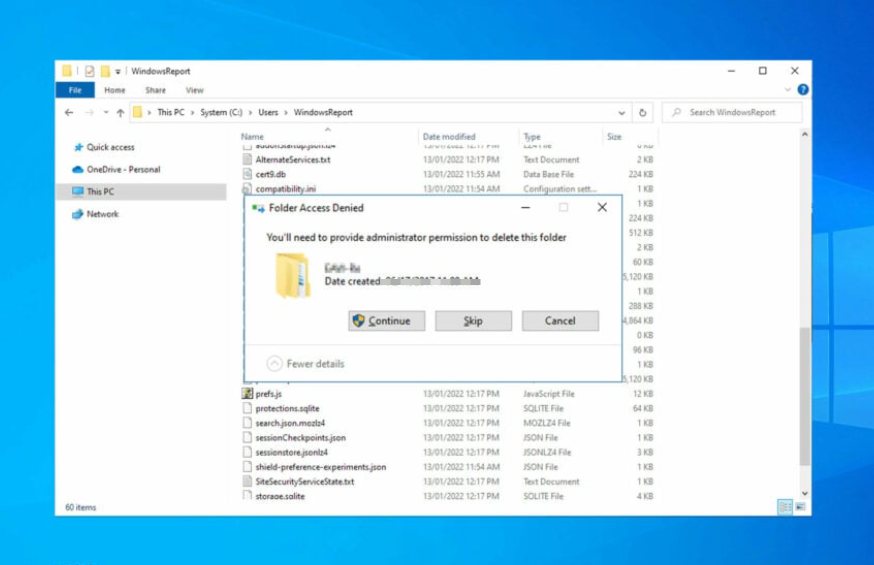The height and width of the screenshot is (565, 874).
Task: Click Users breadcrumb in address bar
Action: pos(268,113)
